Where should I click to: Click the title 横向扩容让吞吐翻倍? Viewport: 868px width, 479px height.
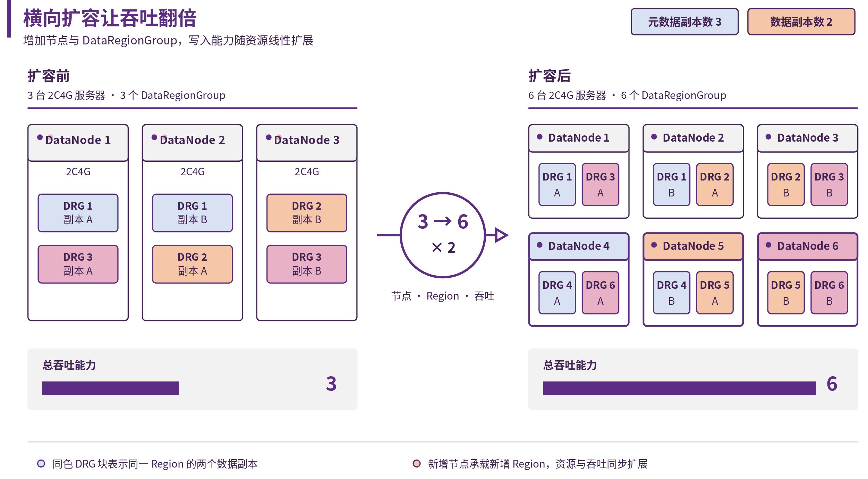pyautogui.click(x=110, y=18)
